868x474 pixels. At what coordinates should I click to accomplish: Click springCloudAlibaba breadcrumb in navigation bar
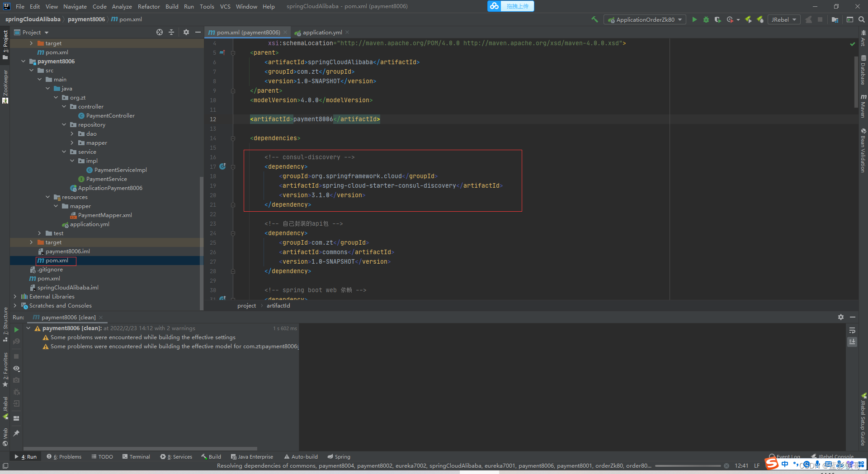[x=33, y=19]
